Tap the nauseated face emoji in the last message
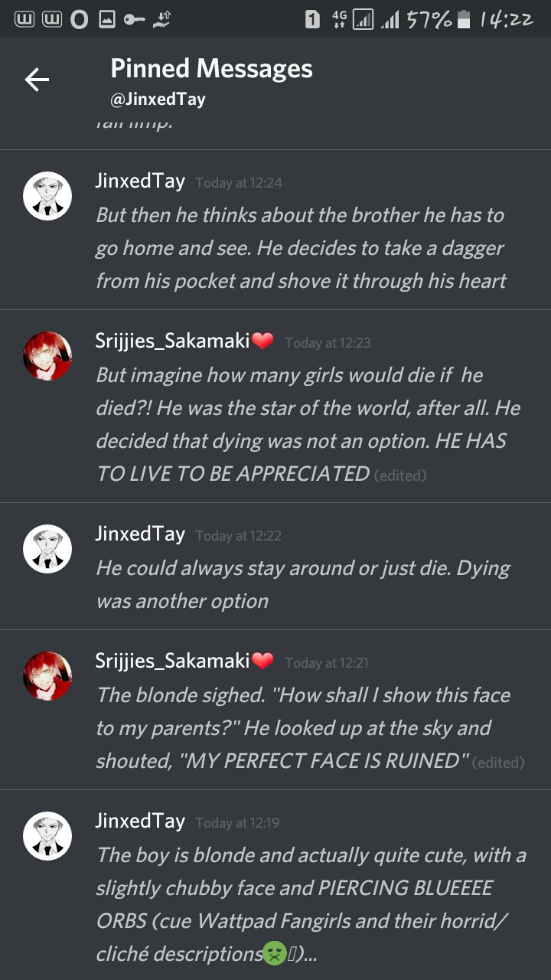The width and height of the screenshot is (551, 980). (x=274, y=955)
